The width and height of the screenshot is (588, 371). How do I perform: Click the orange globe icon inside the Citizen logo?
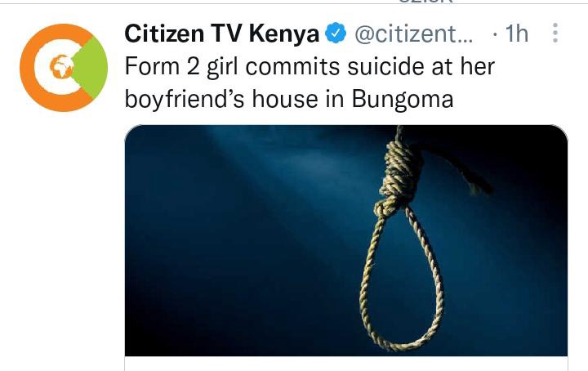(x=62, y=66)
